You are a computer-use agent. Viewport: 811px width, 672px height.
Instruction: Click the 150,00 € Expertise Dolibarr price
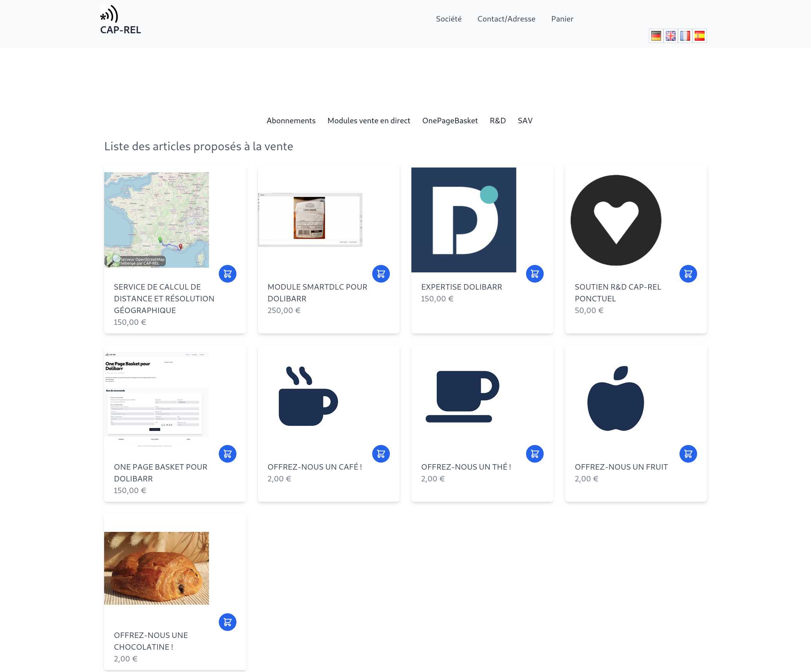pyautogui.click(x=437, y=299)
